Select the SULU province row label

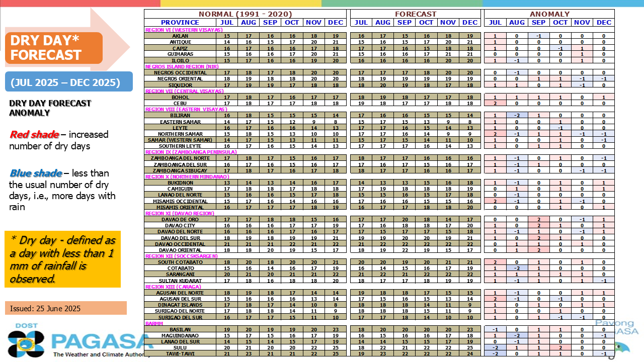[x=180, y=347]
